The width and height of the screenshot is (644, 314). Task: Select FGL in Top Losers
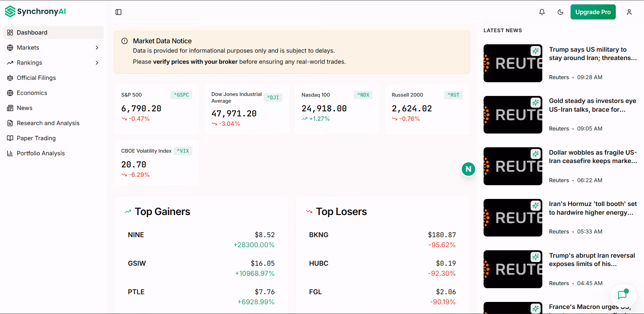(x=383, y=297)
